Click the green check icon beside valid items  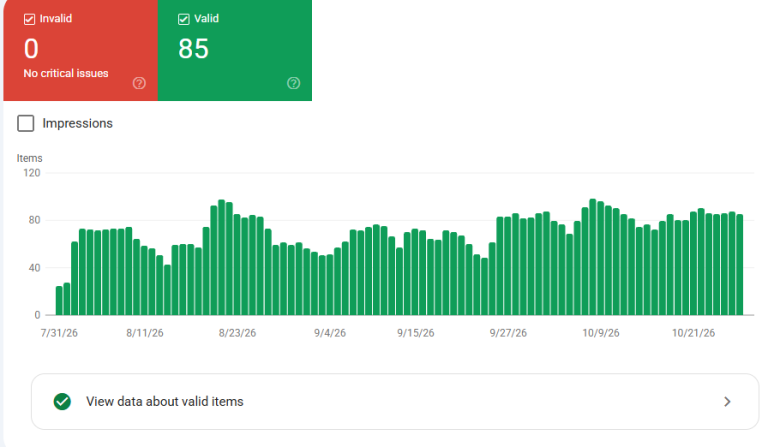coord(62,402)
